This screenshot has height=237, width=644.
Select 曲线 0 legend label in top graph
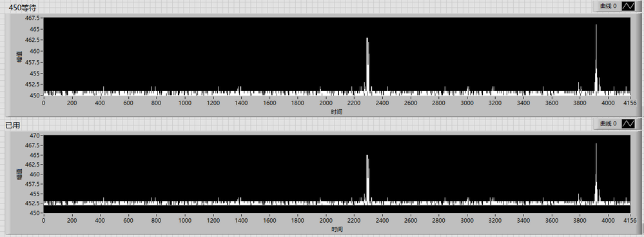coord(609,6)
